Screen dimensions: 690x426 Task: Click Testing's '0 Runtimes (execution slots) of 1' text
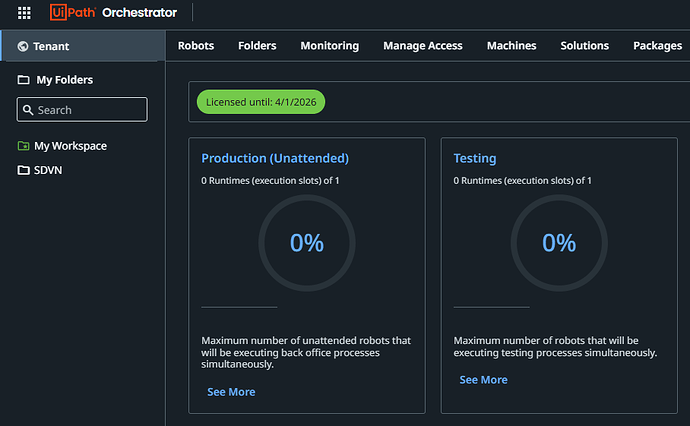pos(522,181)
